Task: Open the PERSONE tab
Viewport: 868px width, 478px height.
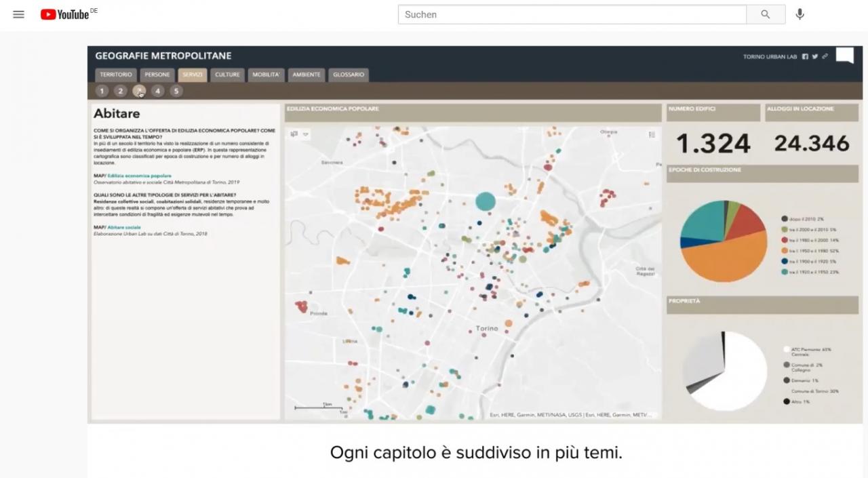Action: pyautogui.click(x=157, y=75)
